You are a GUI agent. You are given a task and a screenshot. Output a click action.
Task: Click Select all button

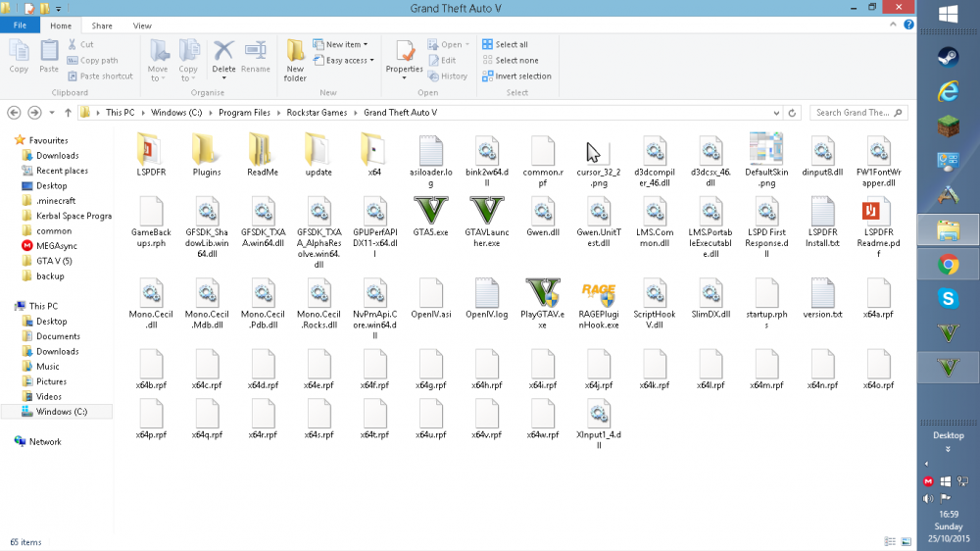505,44
